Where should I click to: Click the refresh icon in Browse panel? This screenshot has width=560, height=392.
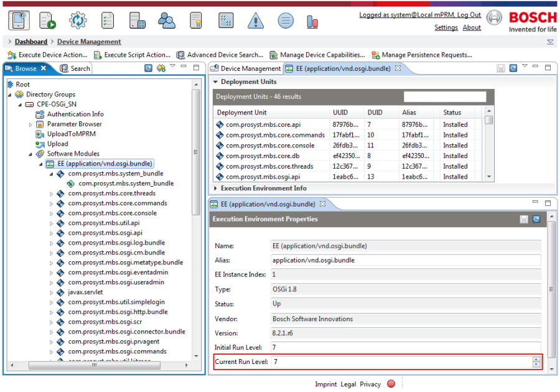[x=148, y=68]
